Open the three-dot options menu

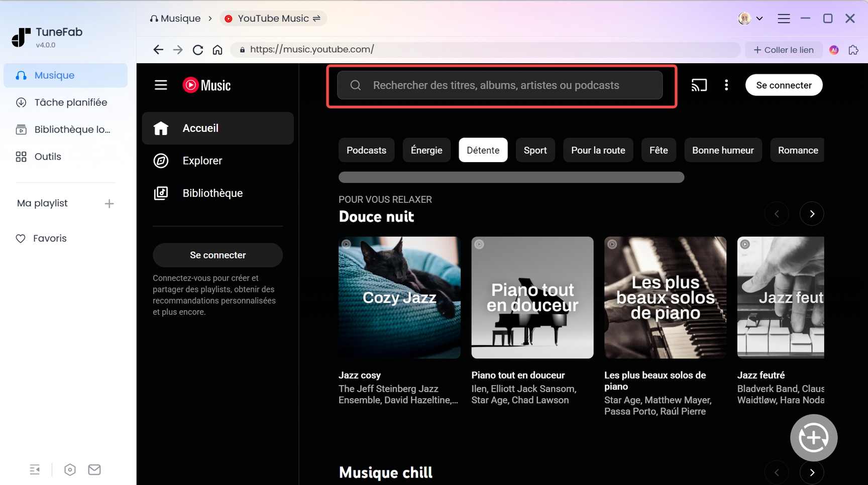click(x=726, y=85)
